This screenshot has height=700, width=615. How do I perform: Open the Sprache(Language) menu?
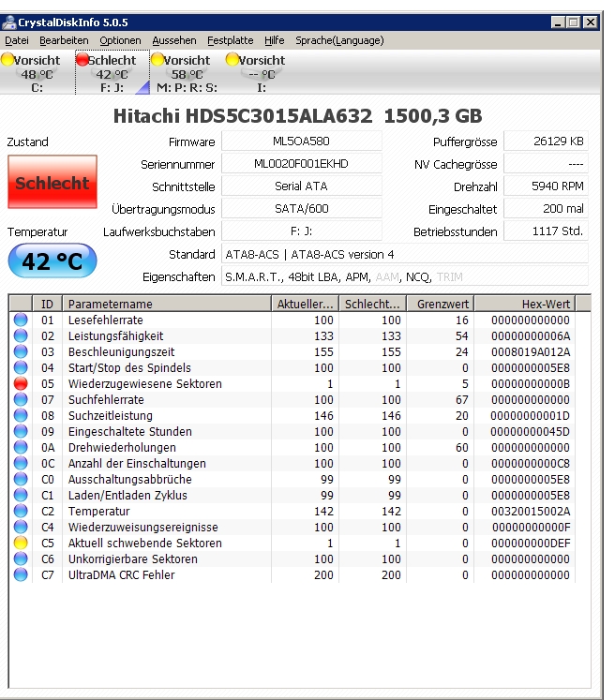[339, 40]
